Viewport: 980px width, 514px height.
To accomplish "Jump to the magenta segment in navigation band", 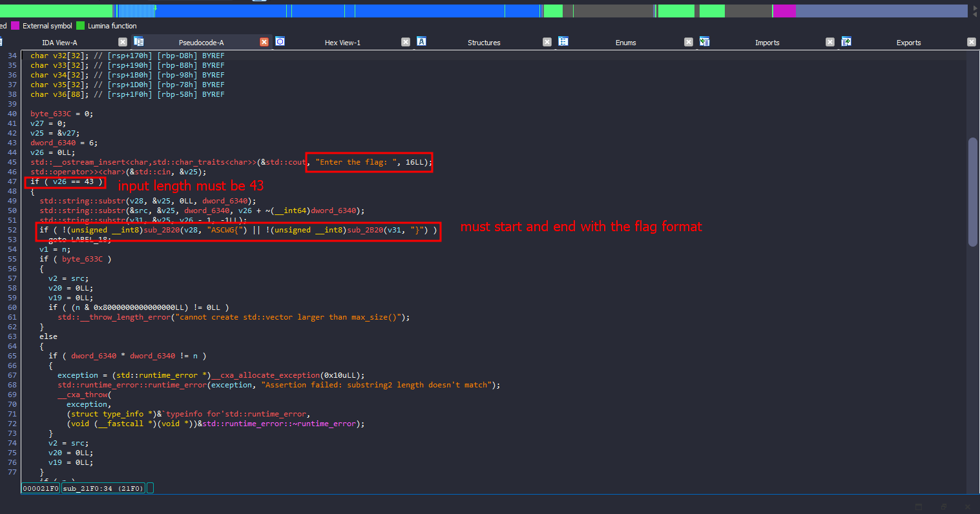I will 784,11.
